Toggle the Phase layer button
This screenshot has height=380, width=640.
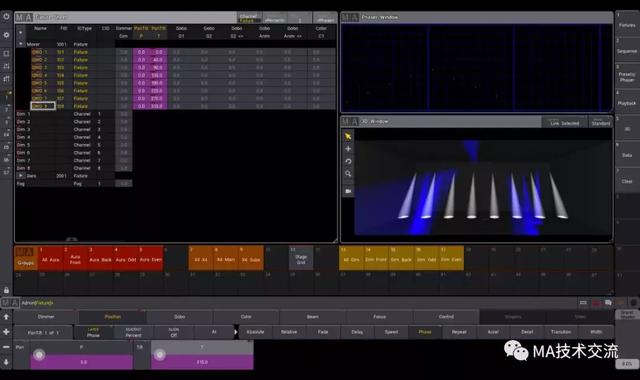[425, 332]
